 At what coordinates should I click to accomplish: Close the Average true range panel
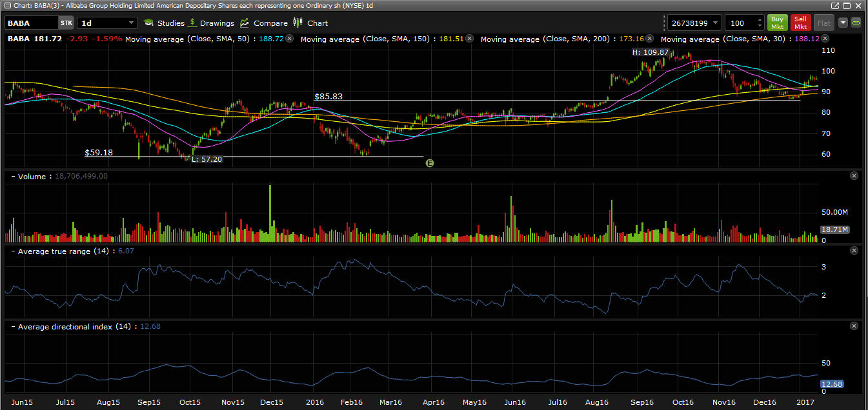pyautogui.click(x=854, y=250)
